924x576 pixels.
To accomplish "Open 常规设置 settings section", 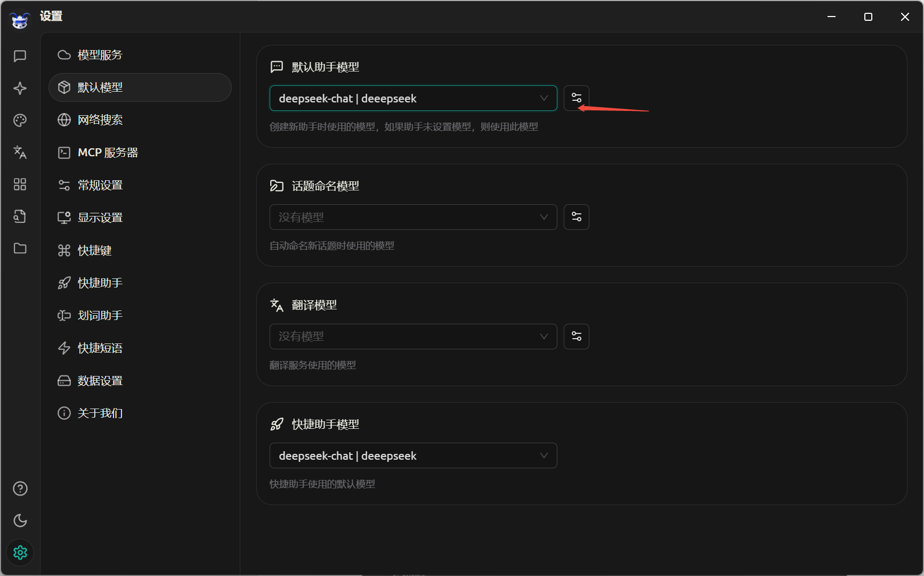I will pos(140,185).
